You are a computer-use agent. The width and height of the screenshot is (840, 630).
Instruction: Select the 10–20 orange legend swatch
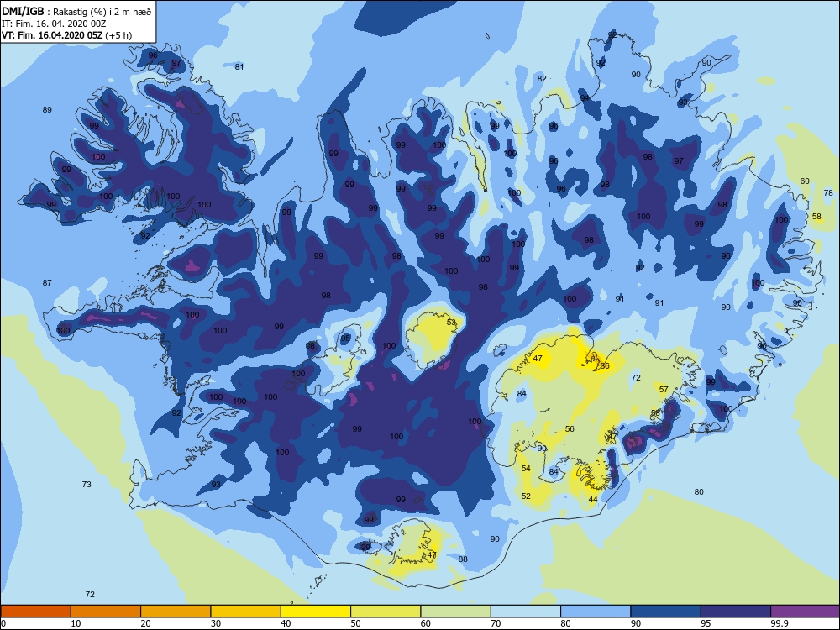pos(106,612)
